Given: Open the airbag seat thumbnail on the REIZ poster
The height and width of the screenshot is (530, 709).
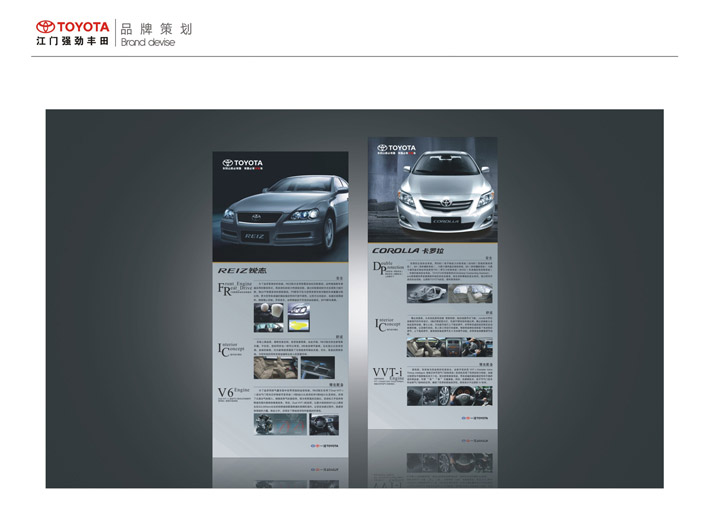Looking at the screenshot, I should (269, 313).
